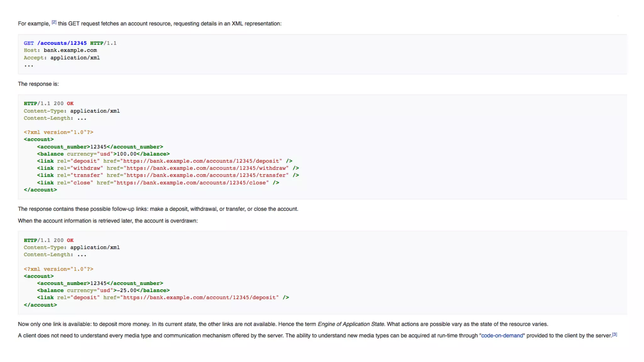Click the second red OK status
The width and height of the screenshot is (644, 362).
pos(70,240)
